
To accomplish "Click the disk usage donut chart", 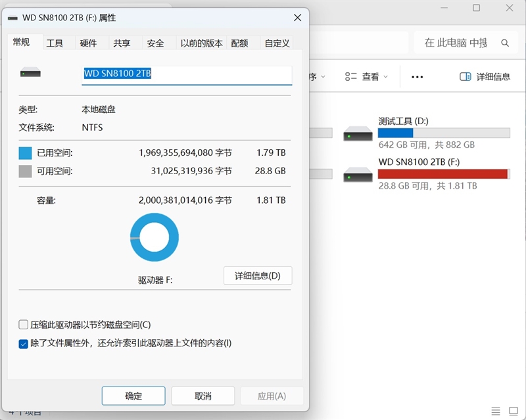I will point(155,237).
